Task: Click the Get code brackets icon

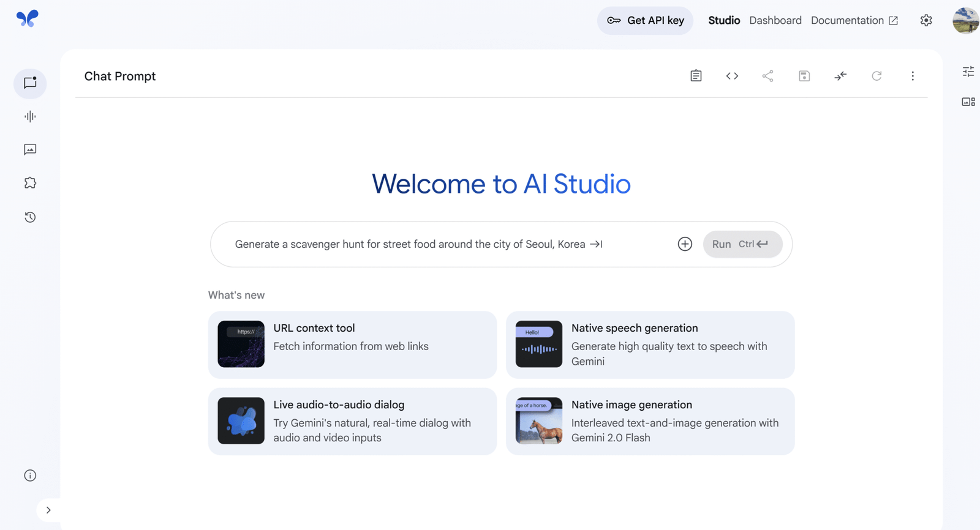Action: tap(732, 76)
